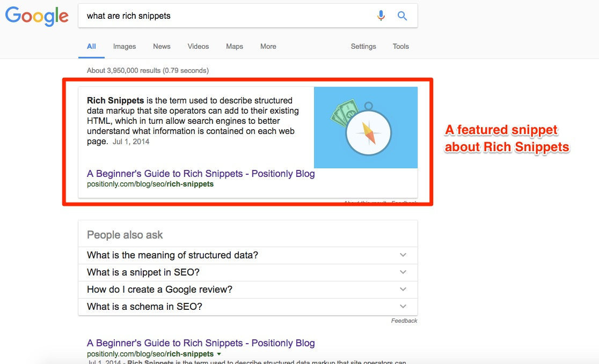Screen dimensions: 599x364
Task: Open the second Positionly Blog result title
Action: click(x=201, y=343)
